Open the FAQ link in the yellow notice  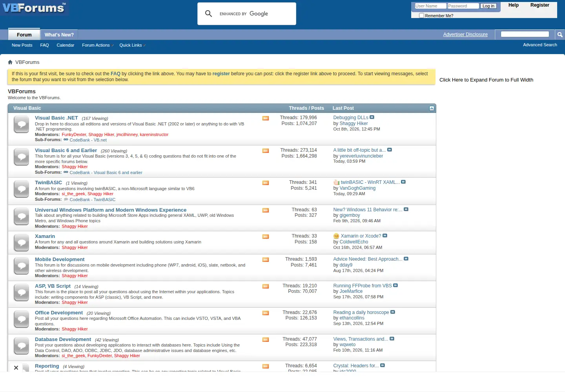click(115, 74)
